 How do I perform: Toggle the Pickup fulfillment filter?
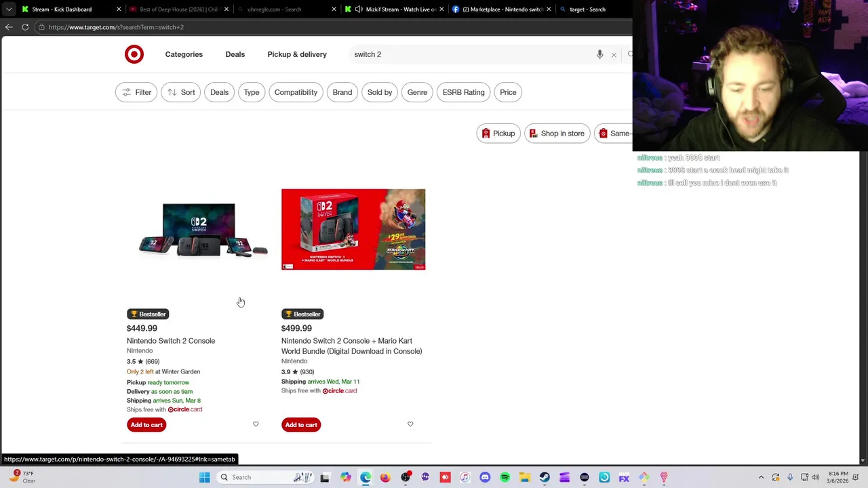pyautogui.click(x=498, y=134)
